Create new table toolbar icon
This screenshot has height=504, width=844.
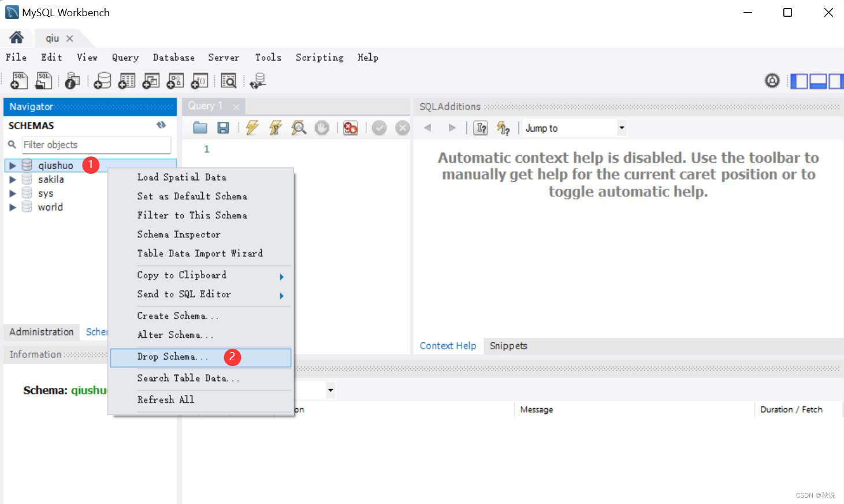127,81
